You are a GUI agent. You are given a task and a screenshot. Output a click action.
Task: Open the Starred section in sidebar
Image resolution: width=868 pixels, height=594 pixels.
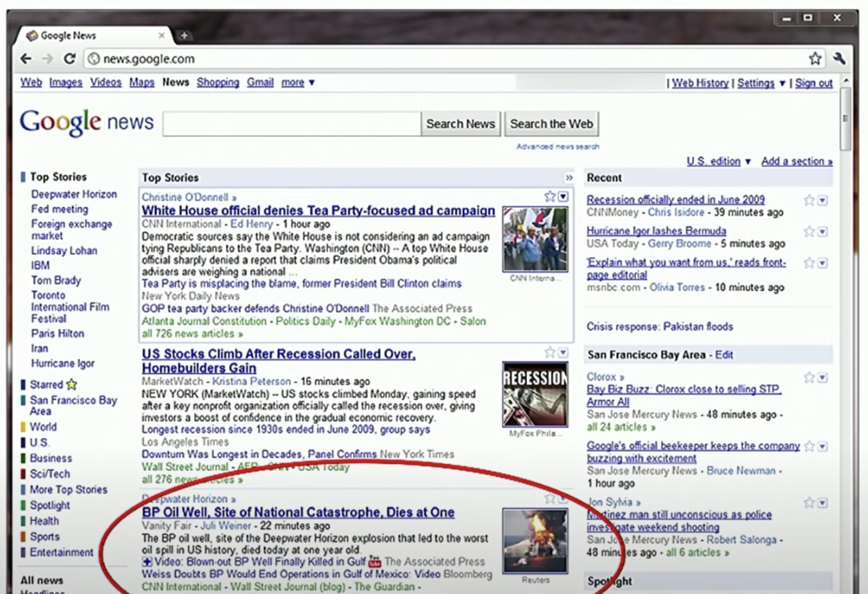tap(48, 384)
